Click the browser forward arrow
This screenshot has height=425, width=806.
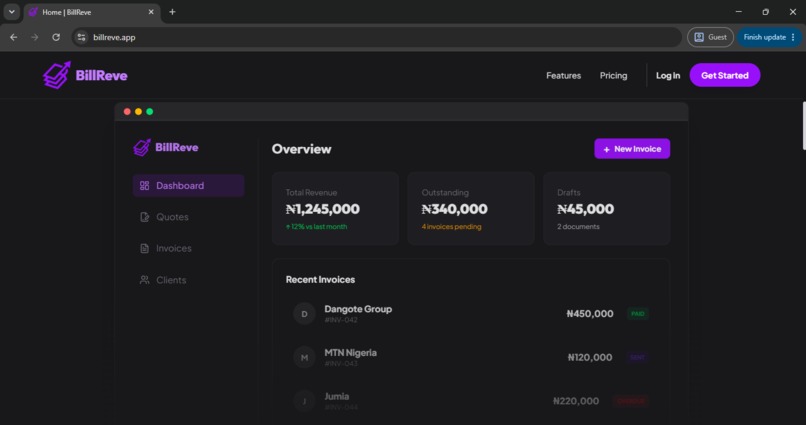pyautogui.click(x=34, y=37)
